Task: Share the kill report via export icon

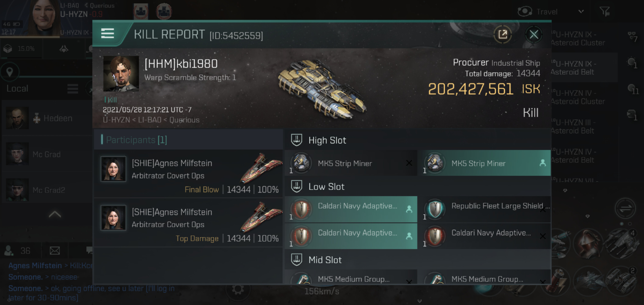Action: point(502,34)
